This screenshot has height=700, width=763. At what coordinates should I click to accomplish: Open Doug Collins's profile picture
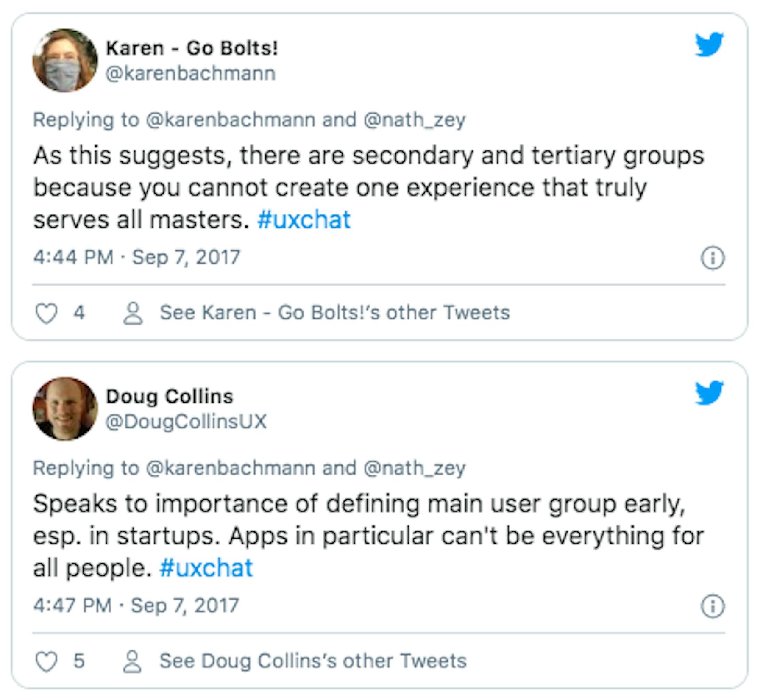click(65, 408)
